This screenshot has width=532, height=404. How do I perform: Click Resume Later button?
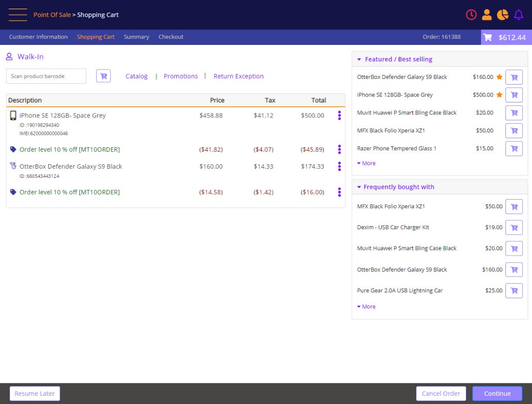[35, 393]
